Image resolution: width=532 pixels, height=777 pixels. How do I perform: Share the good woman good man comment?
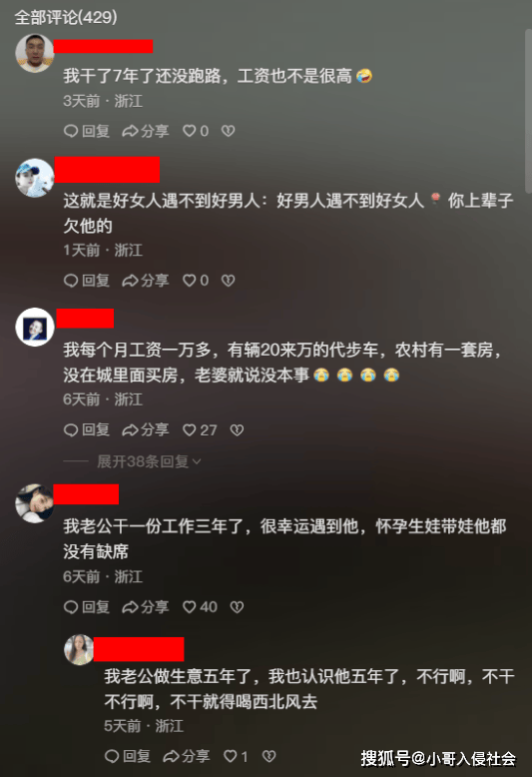[146, 281]
